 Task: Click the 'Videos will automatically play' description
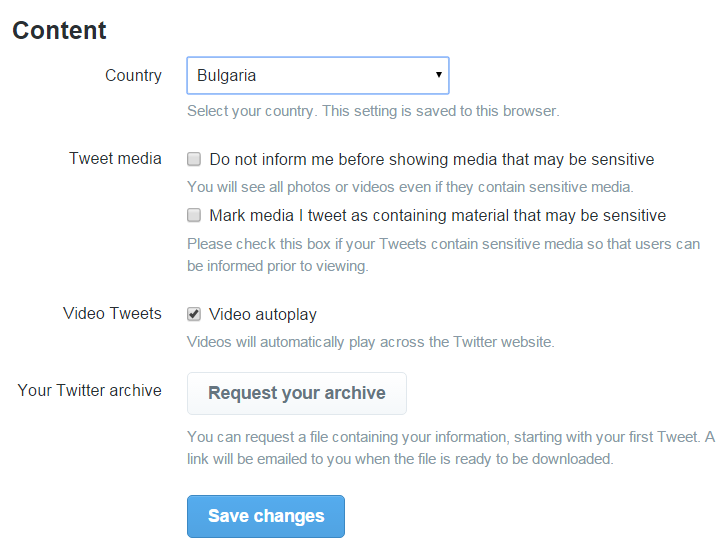370,343
